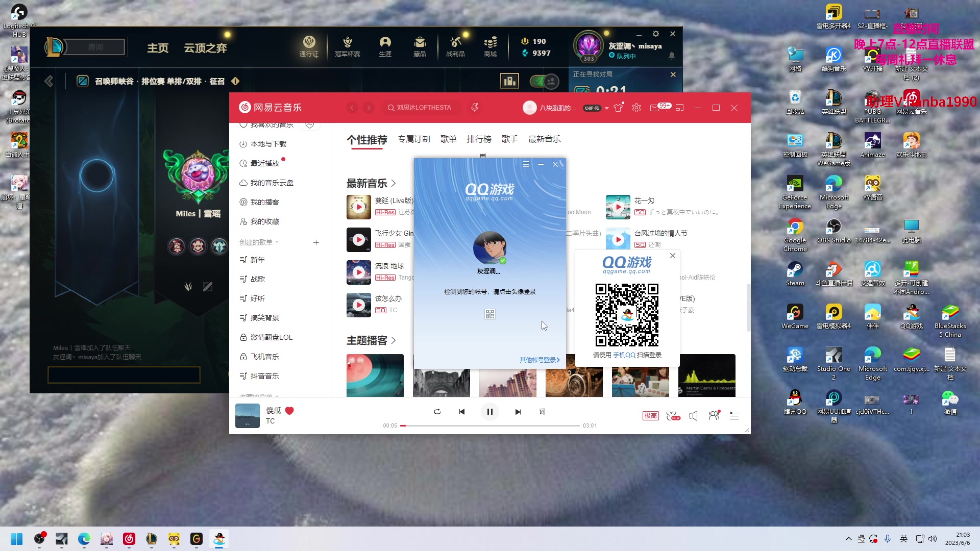Click 手机QQ link under QR code
This screenshot has width=980, height=551.
click(624, 355)
